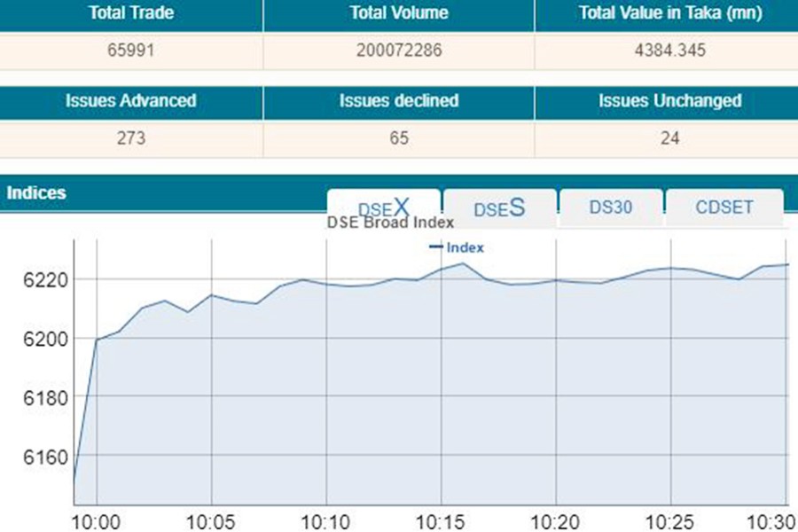The image size is (798, 532).
Task: Select the advanced issues count 273
Action: click(x=131, y=138)
